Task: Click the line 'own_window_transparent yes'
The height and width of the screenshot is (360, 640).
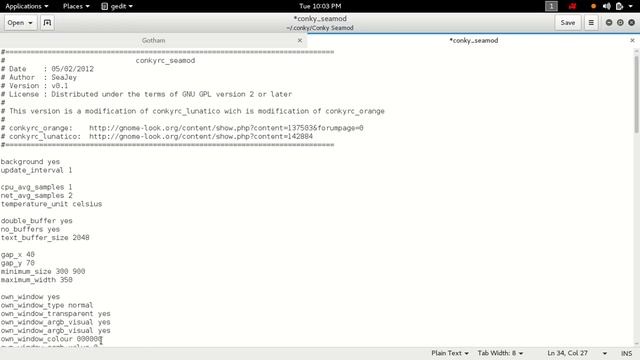Action: tap(56, 314)
